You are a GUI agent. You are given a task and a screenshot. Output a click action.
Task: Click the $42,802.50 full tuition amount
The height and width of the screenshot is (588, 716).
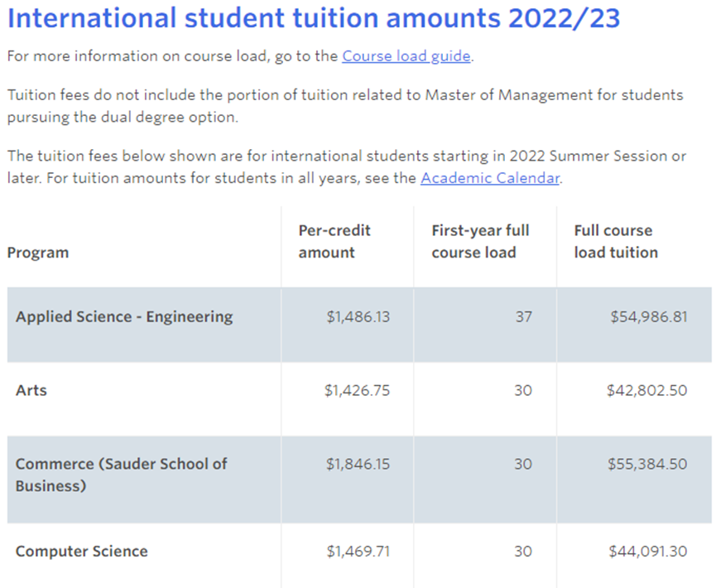click(647, 390)
